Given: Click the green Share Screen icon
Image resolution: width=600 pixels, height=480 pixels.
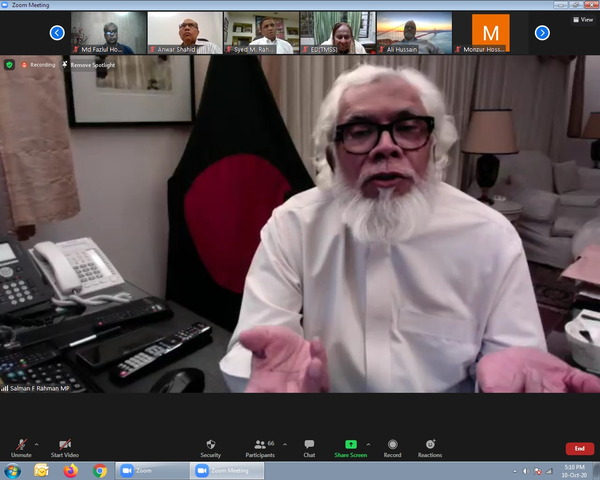Looking at the screenshot, I should [351, 444].
